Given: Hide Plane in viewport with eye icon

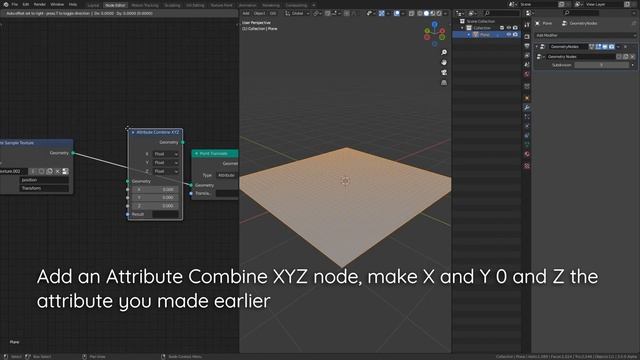Looking at the screenshot, I should [x=509, y=35].
